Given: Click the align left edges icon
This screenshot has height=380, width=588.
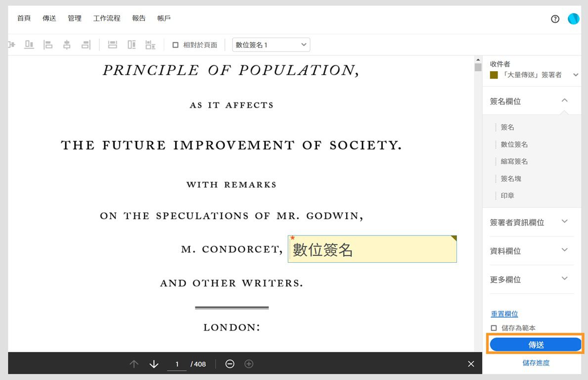Looking at the screenshot, I should tap(48, 45).
